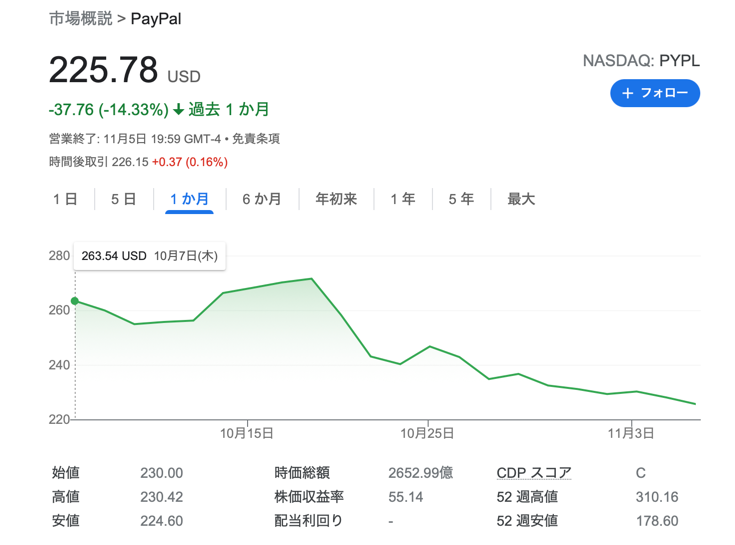
Task: Click the 時価総額 value 2652.99億
Action: coord(420,473)
